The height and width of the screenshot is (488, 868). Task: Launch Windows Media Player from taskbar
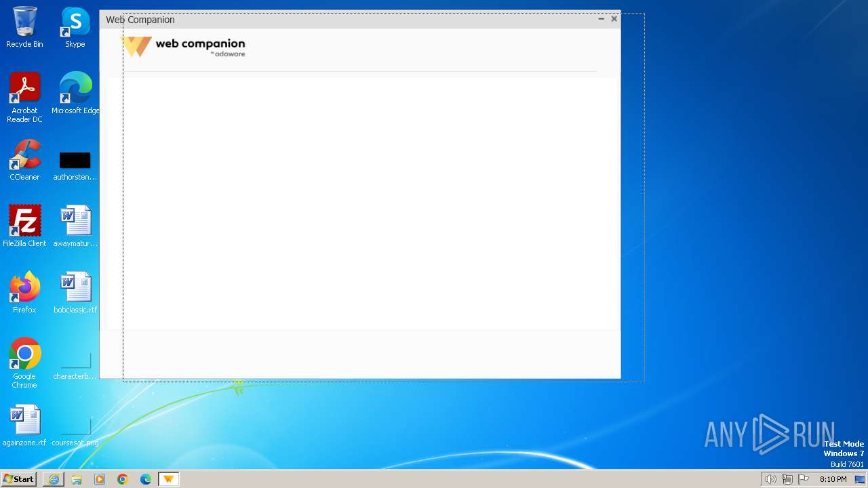point(100,479)
